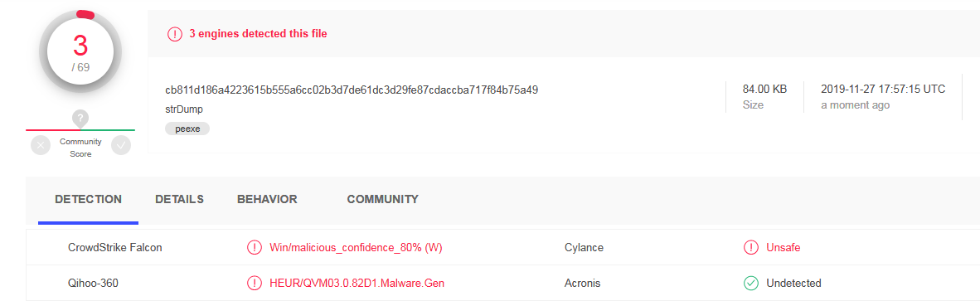Image resolution: width=980 pixels, height=301 pixels.
Task: Click the question mark community score marker
Action: (x=80, y=118)
